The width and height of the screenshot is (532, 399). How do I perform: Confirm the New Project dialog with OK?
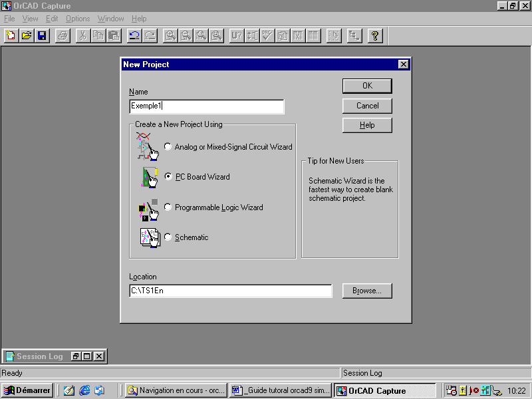pos(367,86)
